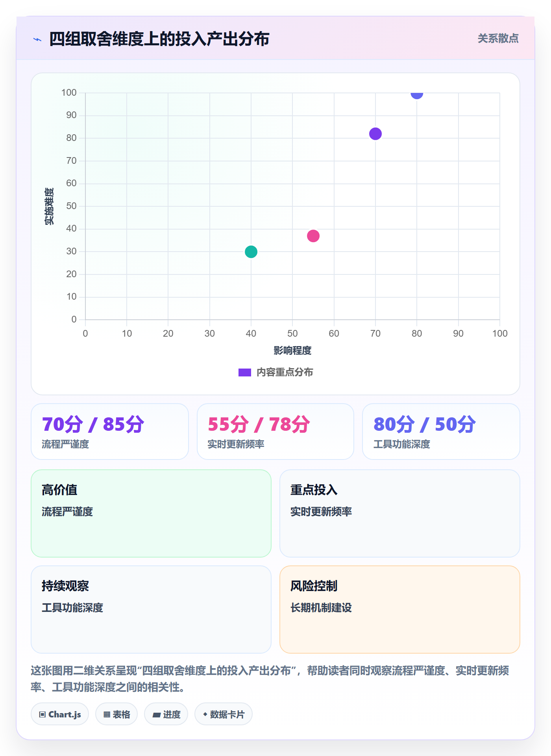Click the 数据卡片 tag
This screenshot has height=756, width=551.
(x=224, y=714)
